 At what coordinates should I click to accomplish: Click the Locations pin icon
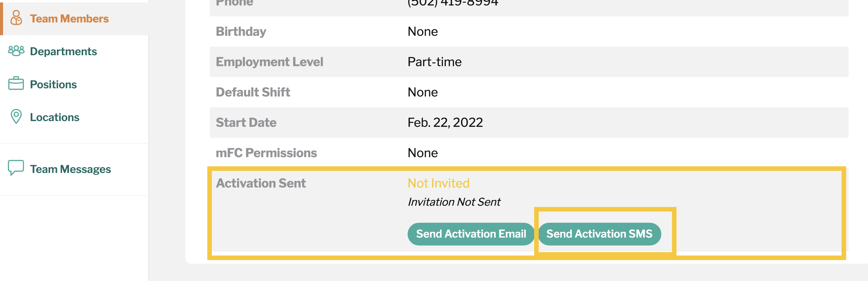[16, 117]
